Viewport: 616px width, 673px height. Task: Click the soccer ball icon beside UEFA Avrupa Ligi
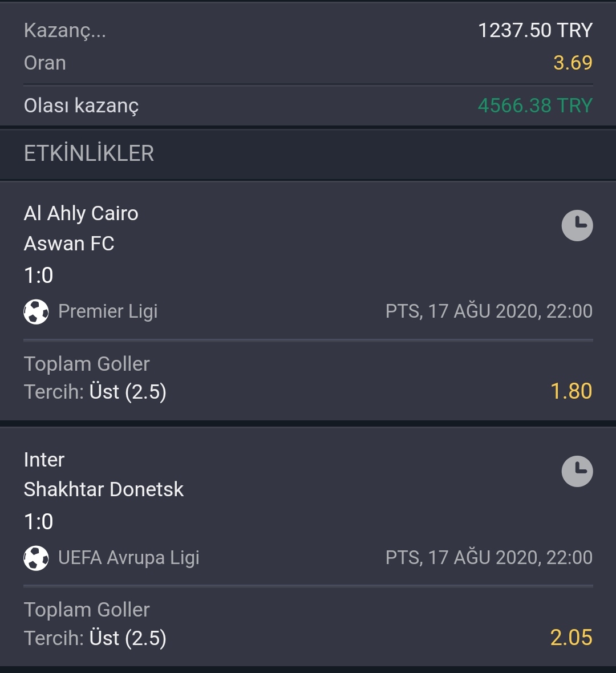pyautogui.click(x=36, y=558)
